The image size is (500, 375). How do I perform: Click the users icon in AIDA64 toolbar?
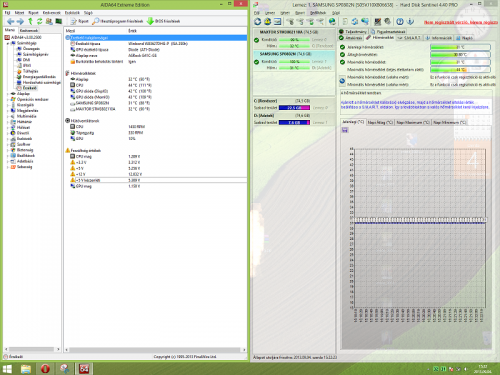(49, 21)
